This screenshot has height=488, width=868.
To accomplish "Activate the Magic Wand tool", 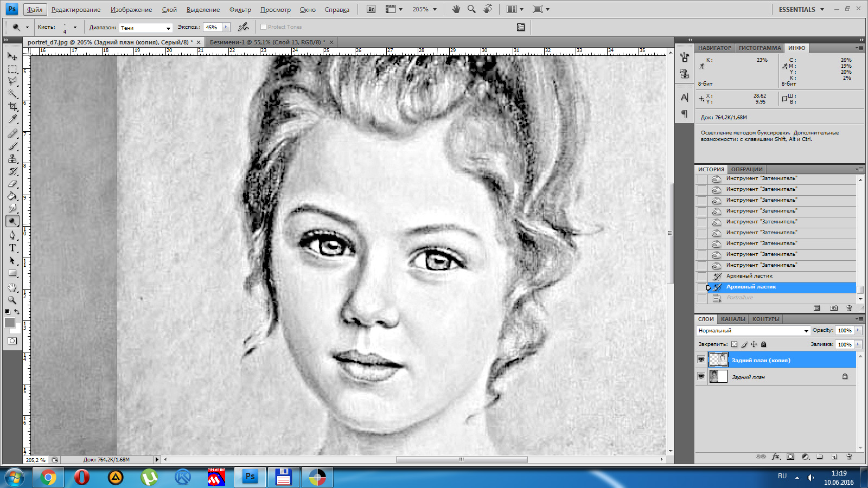I will [x=12, y=94].
